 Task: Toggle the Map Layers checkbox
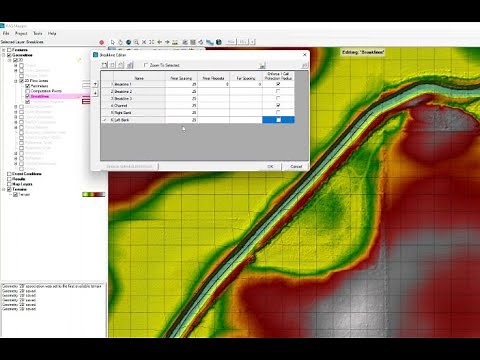tap(9, 184)
